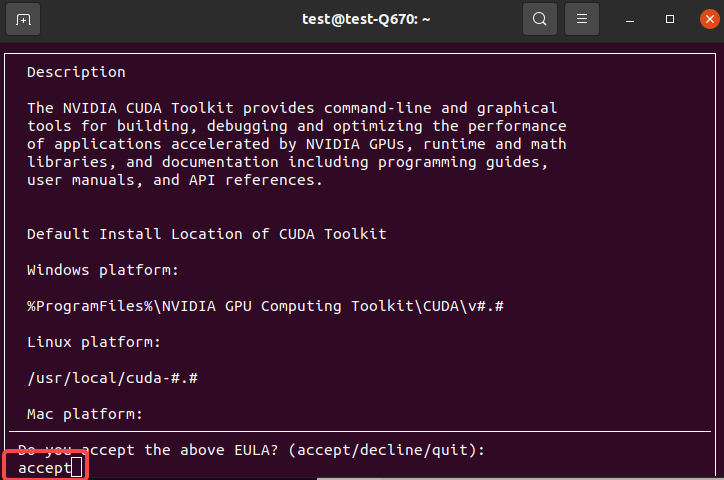
Task: Close the terminal window
Action: [x=710, y=19]
